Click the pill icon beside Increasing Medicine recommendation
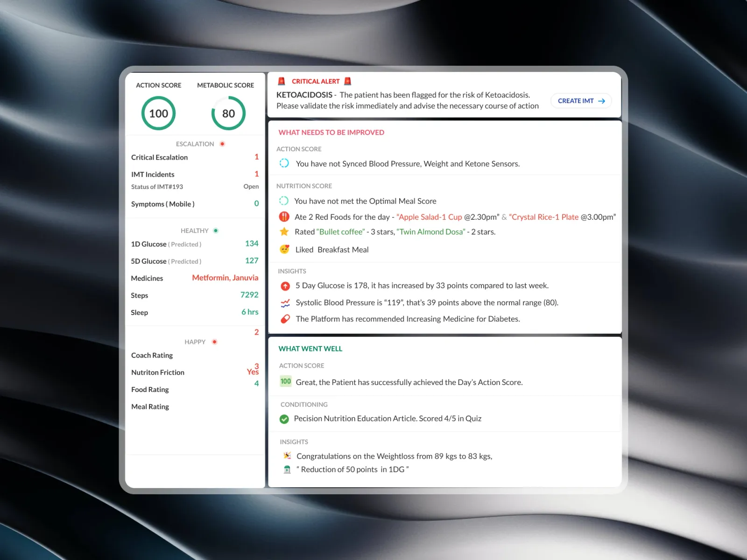Screen dimensions: 747x560 coord(285,319)
